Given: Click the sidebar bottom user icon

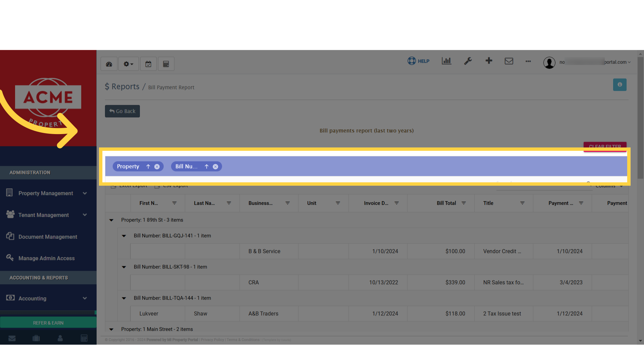Looking at the screenshot, I should [x=60, y=338].
